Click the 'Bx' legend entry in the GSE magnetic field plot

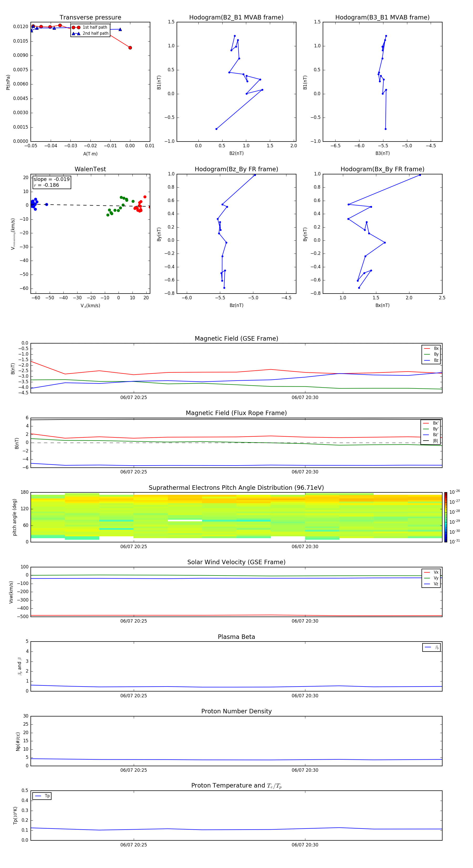[x=431, y=349]
